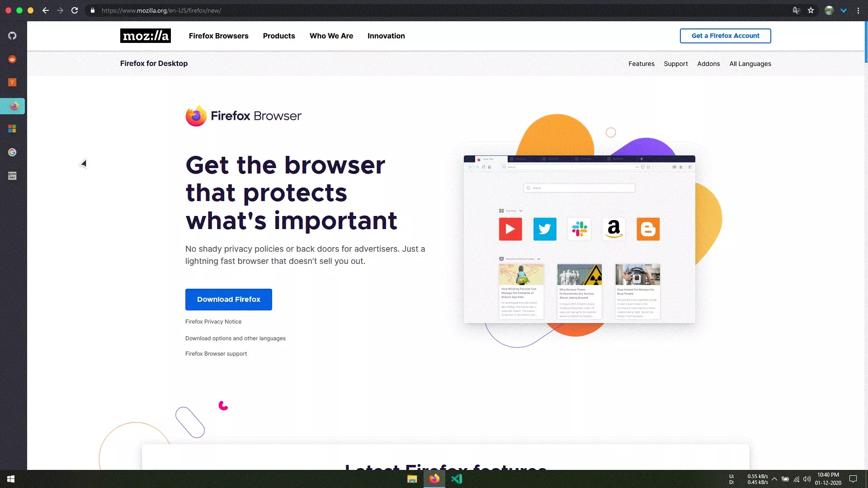Open the Products menu

click(279, 36)
